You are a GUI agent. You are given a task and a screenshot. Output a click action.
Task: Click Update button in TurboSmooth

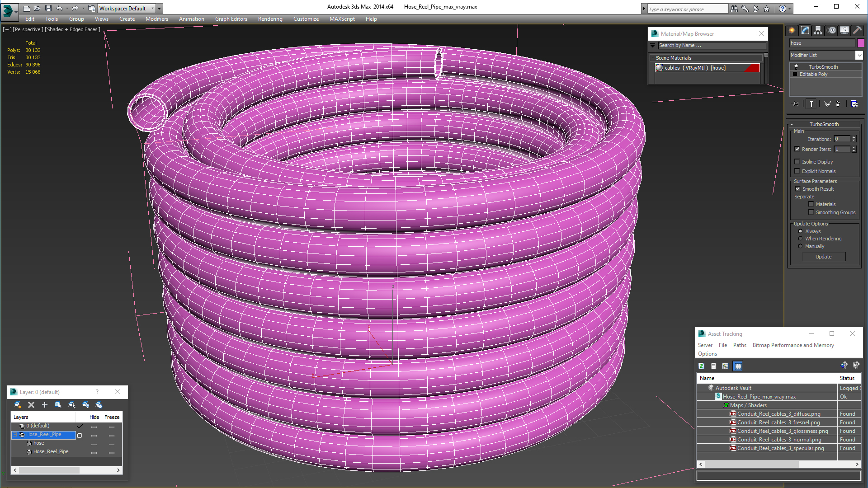pos(824,256)
